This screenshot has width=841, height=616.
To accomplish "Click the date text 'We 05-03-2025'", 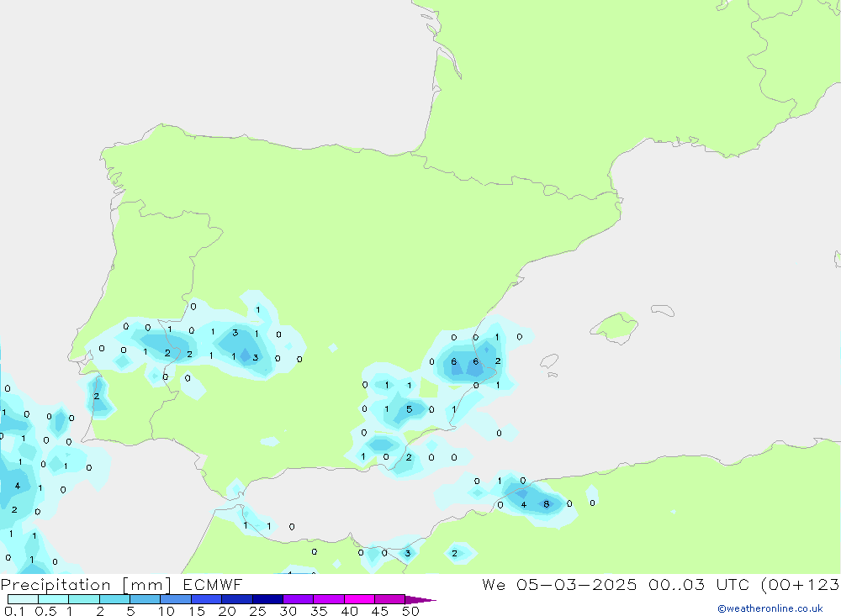I will click(559, 585).
